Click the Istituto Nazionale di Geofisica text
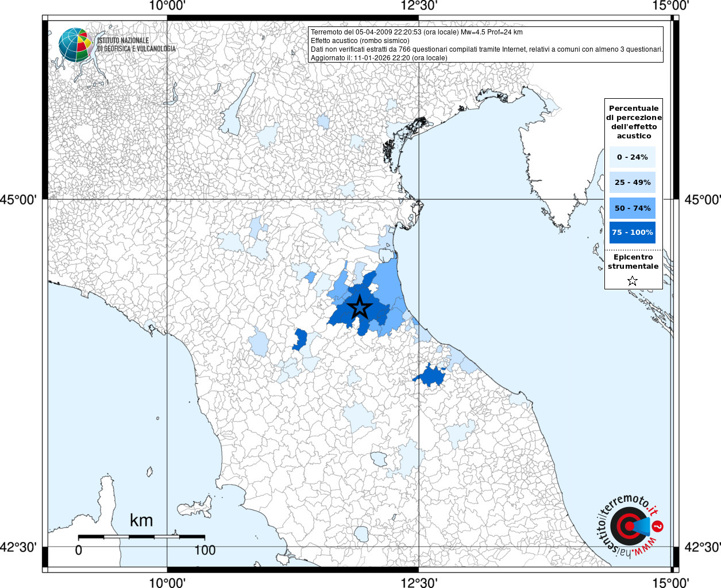721x588 pixels. pyautogui.click(x=136, y=45)
